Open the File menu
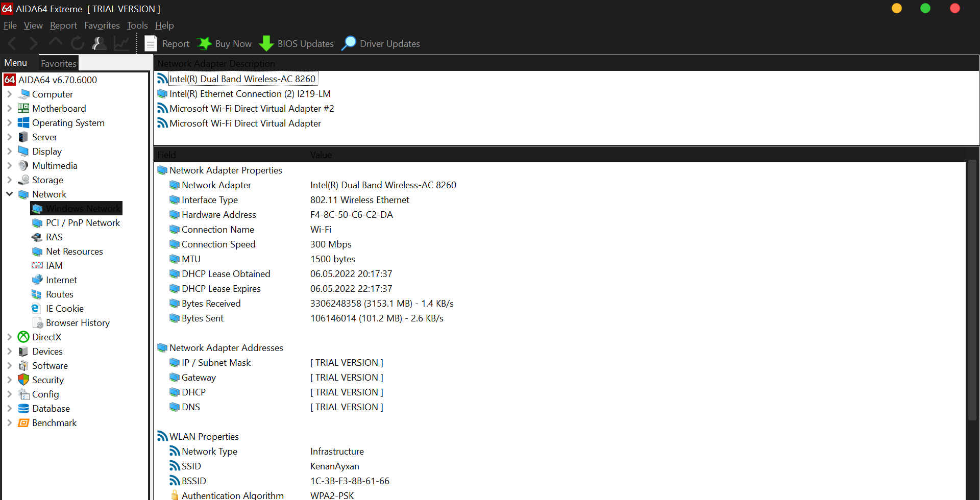 click(x=10, y=25)
